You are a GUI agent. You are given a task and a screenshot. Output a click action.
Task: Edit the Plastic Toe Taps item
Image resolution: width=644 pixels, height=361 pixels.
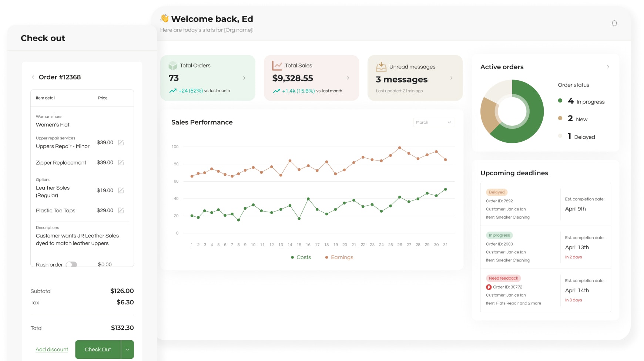pyautogui.click(x=121, y=210)
